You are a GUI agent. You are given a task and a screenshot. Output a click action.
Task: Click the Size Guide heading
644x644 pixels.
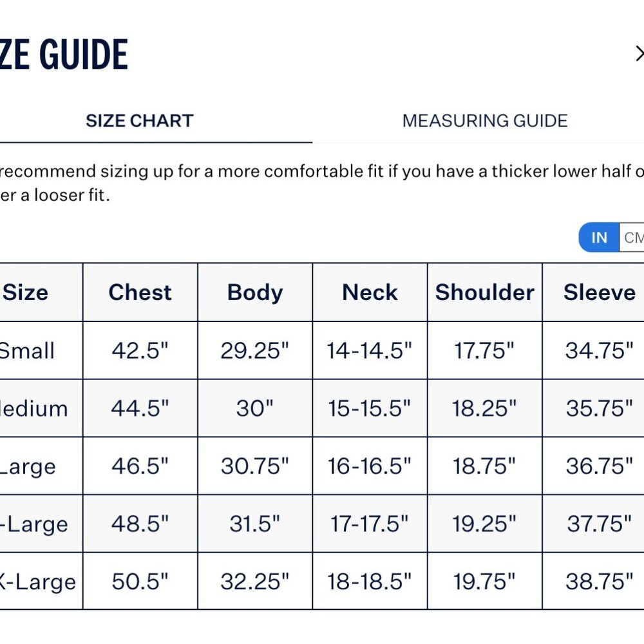pos(64,54)
